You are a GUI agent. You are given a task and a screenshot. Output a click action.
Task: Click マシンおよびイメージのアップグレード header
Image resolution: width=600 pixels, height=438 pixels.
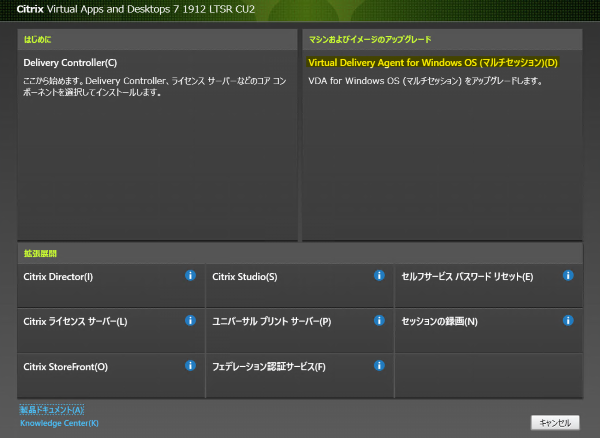pos(370,39)
